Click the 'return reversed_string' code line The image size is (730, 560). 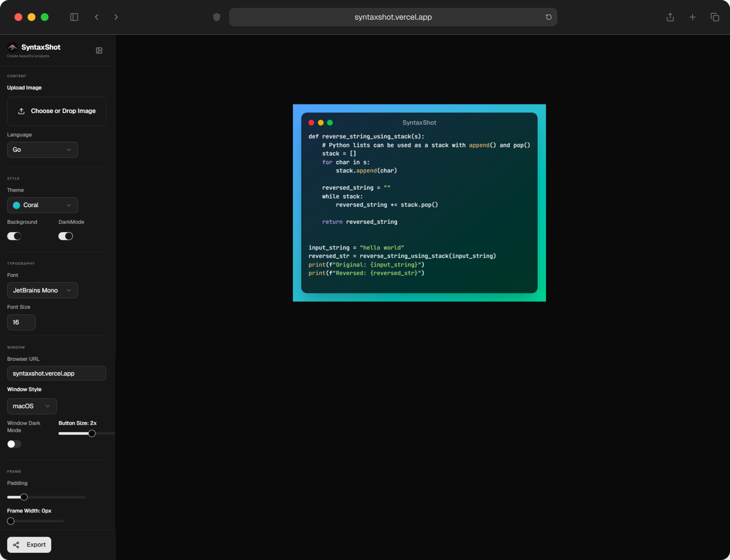coord(360,222)
